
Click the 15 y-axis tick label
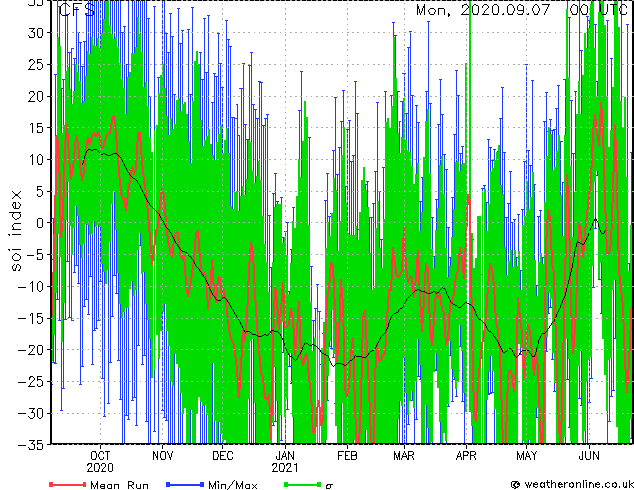[x=35, y=128]
